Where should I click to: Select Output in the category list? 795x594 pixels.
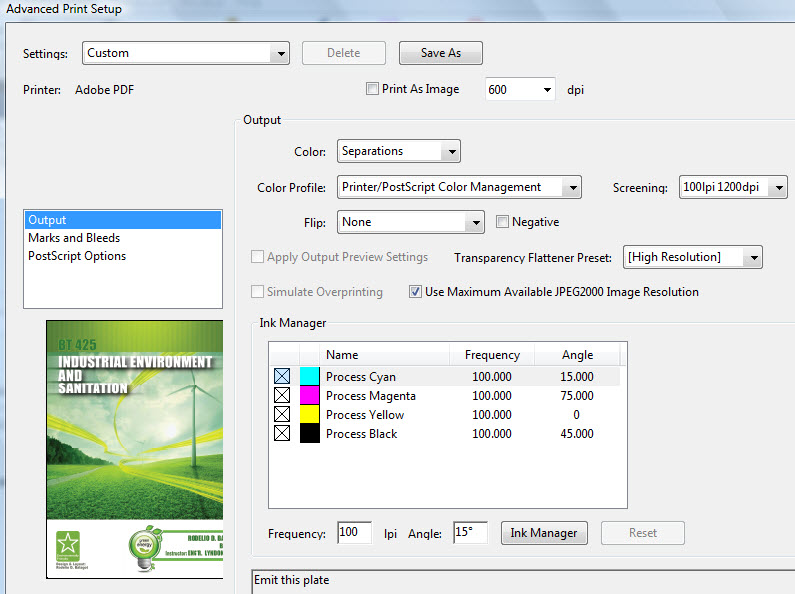tap(123, 220)
